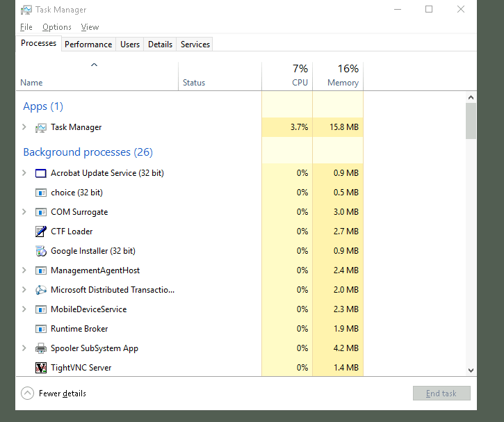Click the Runtime Broker icon
Screen dimensions: 504x422
[x=41, y=329]
